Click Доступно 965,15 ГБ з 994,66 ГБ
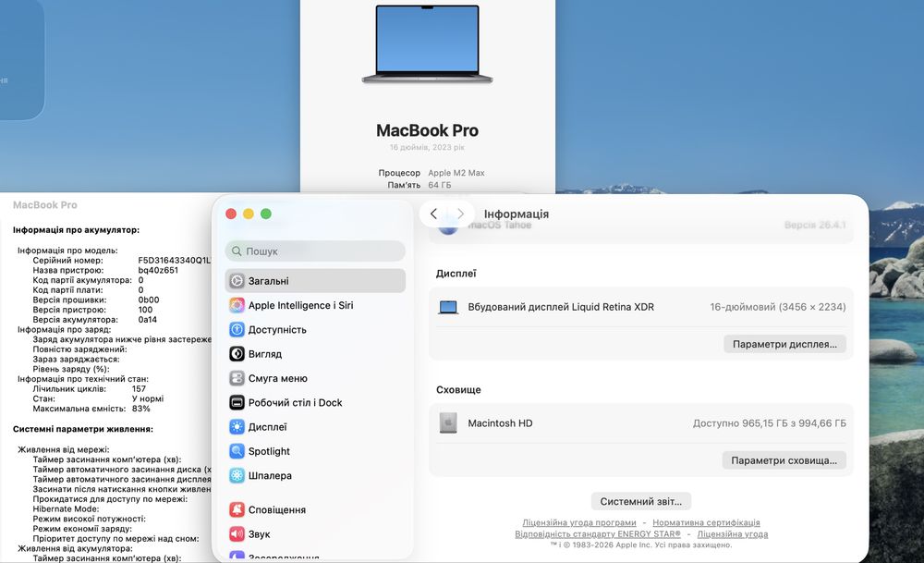 [x=770, y=423]
